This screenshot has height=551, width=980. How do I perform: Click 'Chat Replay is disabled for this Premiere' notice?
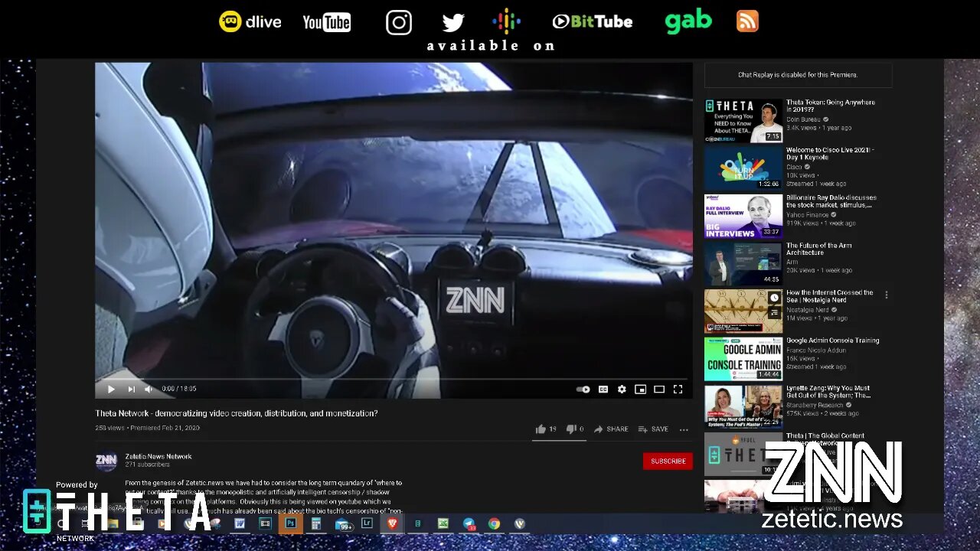[x=798, y=75]
